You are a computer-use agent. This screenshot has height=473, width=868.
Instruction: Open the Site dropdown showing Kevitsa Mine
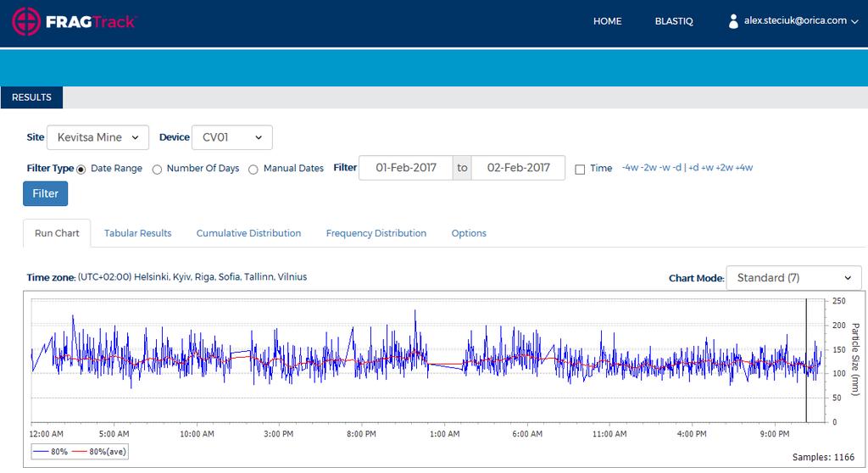click(98, 137)
